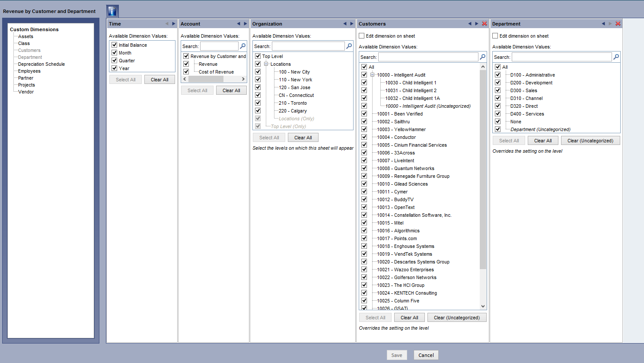Click the Department search magnifier icon
644x363 pixels.
point(616,57)
